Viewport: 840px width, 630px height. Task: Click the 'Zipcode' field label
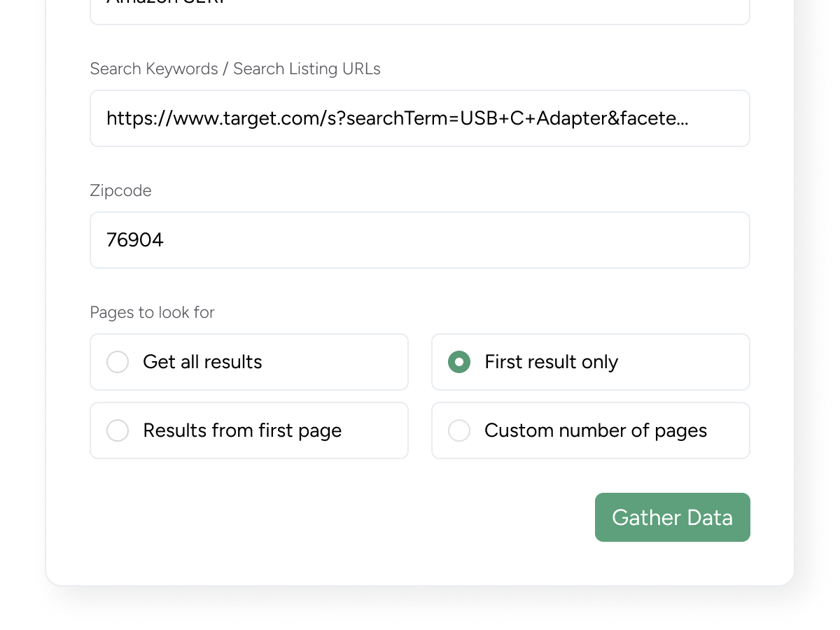(x=120, y=190)
